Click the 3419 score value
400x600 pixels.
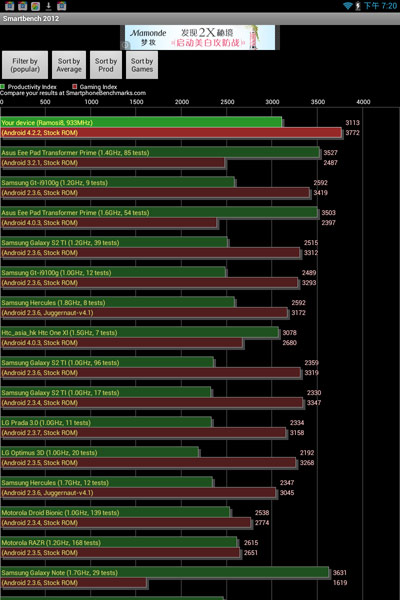pos(320,192)
